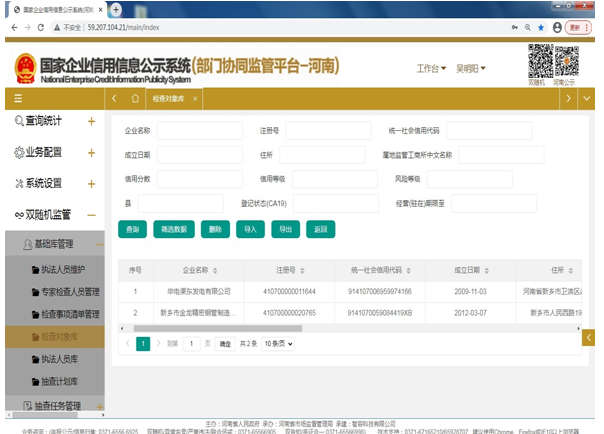Expand the 业务配置 sidebar section

coord(91,153)
